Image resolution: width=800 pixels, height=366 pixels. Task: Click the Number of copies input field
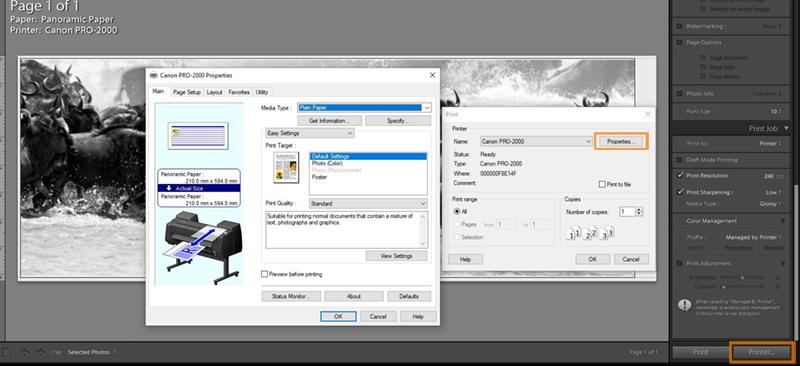click(627, 211)
